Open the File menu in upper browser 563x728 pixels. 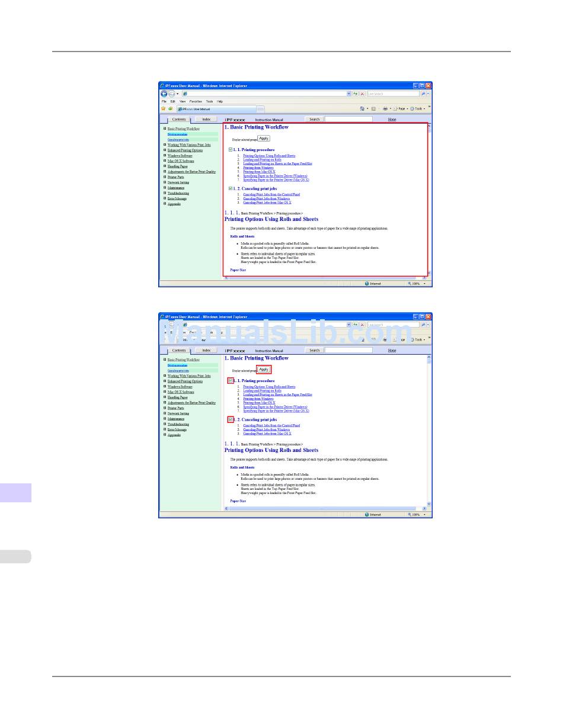coord(165,101)
